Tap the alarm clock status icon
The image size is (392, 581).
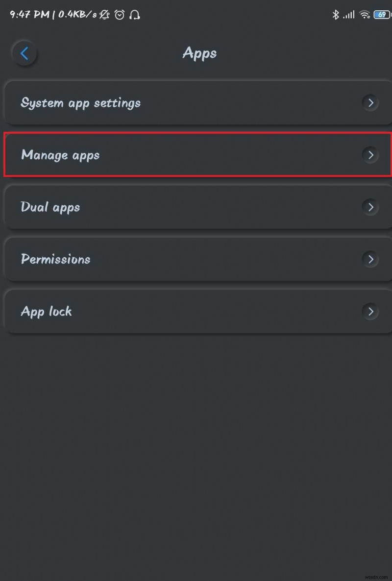tap(119, 15)
